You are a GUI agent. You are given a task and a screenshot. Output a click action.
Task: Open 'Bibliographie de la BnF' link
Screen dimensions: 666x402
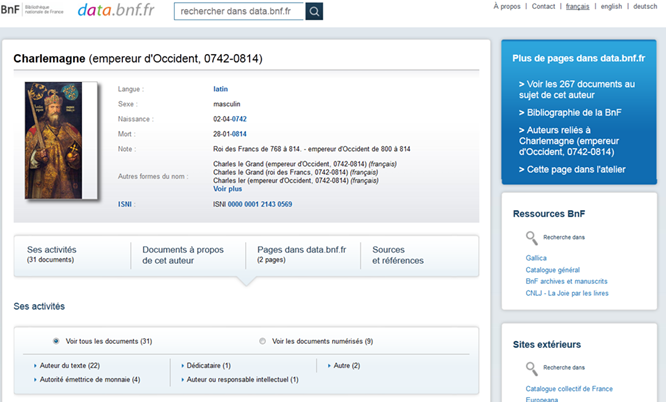(570, 113)
